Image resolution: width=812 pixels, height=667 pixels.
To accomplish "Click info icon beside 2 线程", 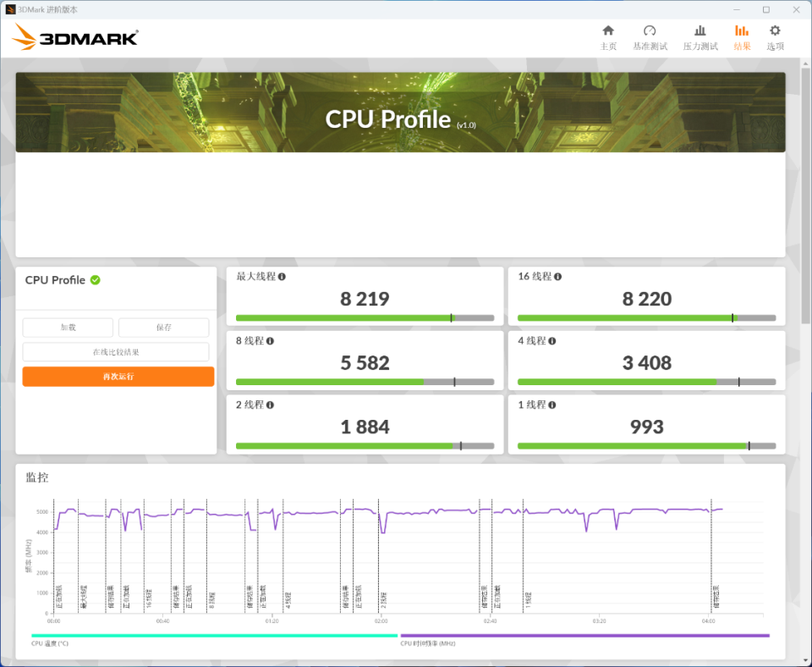I will pos(271,405).
